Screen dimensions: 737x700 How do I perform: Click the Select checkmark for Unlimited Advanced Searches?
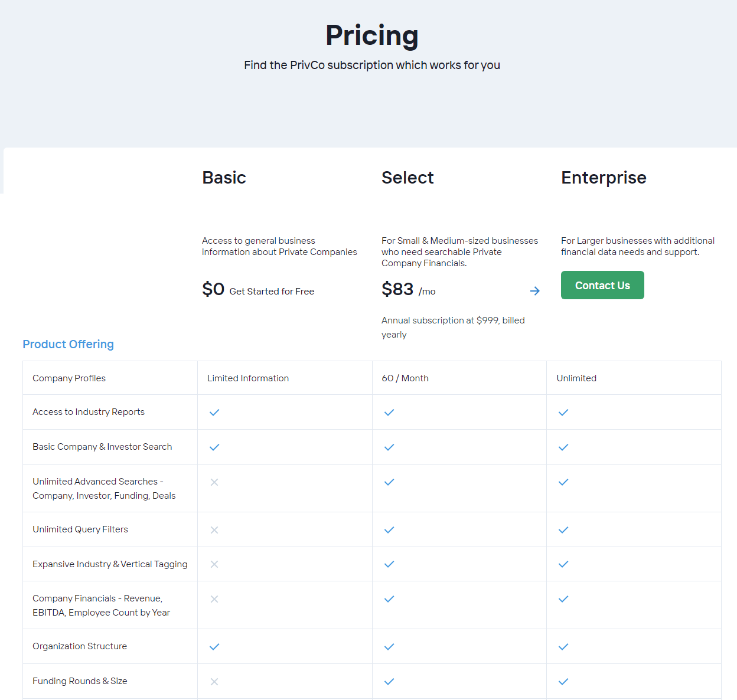pyautogui.click(x=389, y=482)
